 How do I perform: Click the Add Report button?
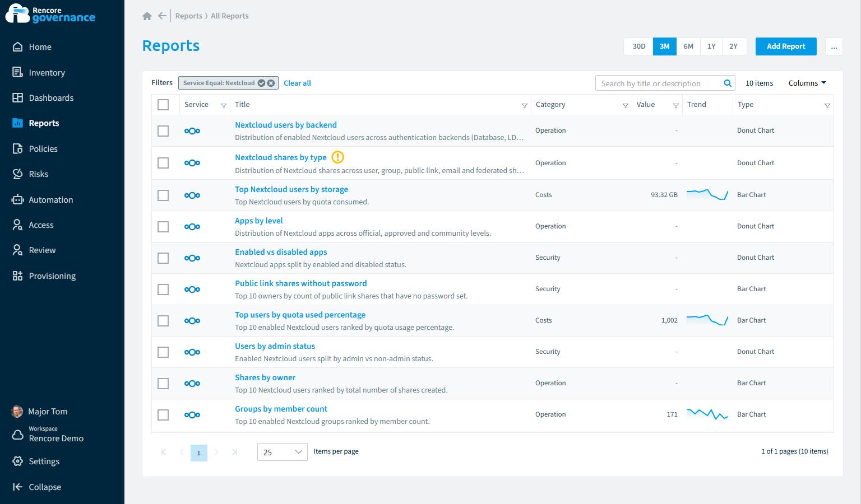pyautogui.click(x=786, y=46)
